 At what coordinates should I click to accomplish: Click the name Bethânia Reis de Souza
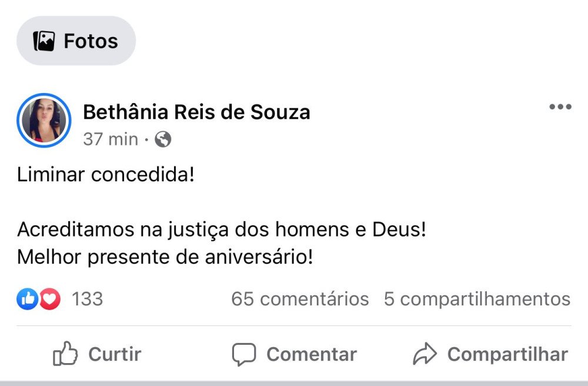(x=197, y=112)
